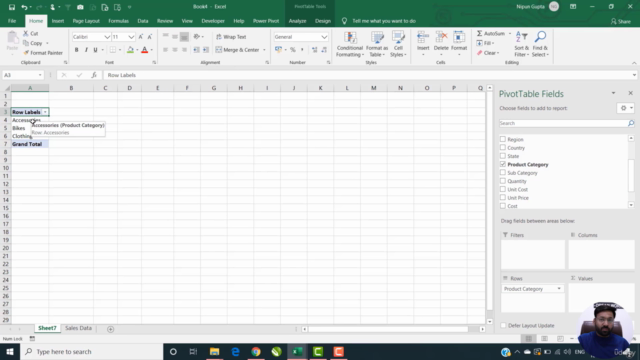Click the Increase Font Size icon
The image size is (640, 360).
click(141, 37)
